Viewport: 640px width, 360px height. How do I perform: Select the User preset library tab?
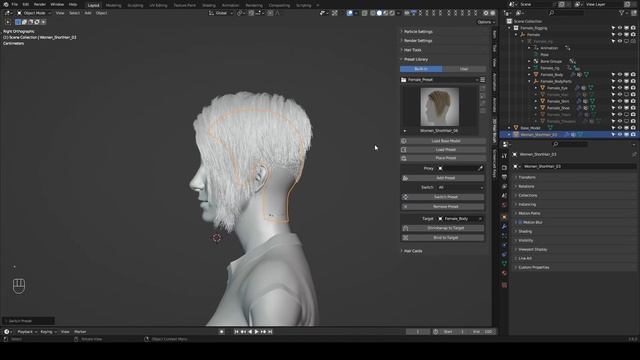tap(464, 69)
